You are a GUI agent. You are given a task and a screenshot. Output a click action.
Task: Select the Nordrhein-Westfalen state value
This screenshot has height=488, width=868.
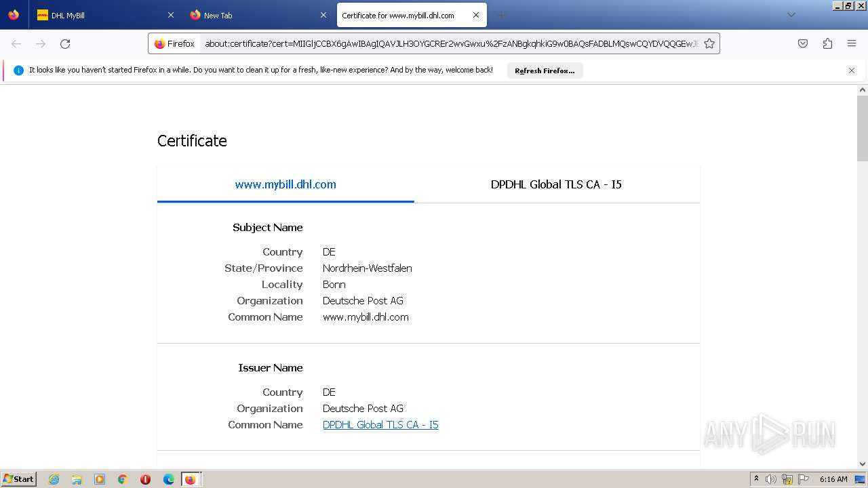pyautogui.click(x=368, y=268)
